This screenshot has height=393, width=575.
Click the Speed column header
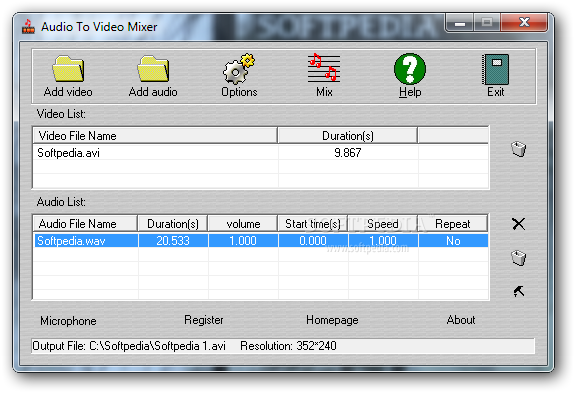(382, 224)
